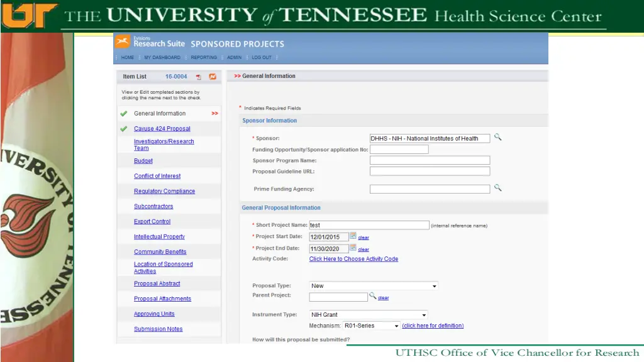The image size is (644, 362).
Task: Open the Regulatory Compliance section
Action: pyautogui.click(x=164, y=191)
